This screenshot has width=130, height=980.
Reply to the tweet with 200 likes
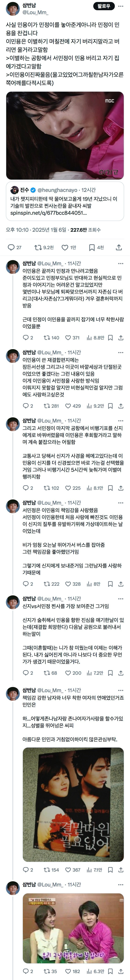pyautogui.click(x=28, y=673)
